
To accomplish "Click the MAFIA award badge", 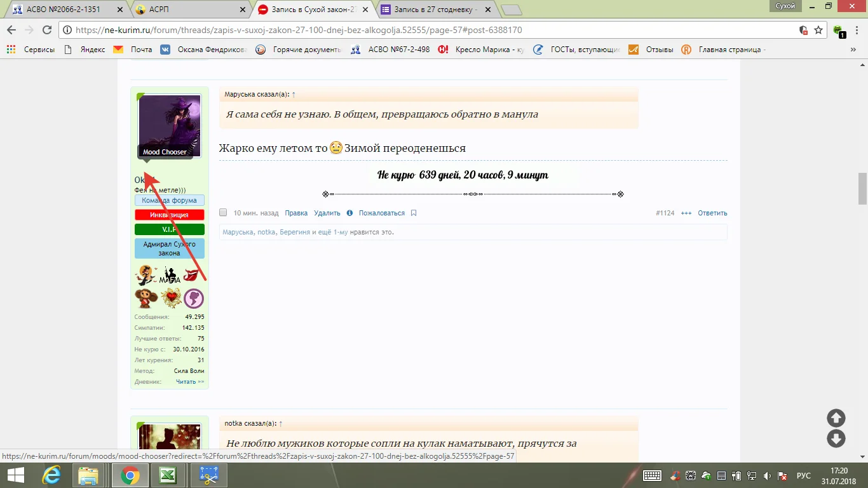I will [170, 275].
